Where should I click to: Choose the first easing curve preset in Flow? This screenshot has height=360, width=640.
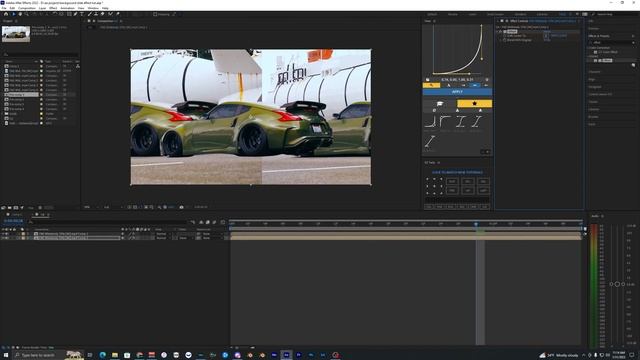coord(430,121)
